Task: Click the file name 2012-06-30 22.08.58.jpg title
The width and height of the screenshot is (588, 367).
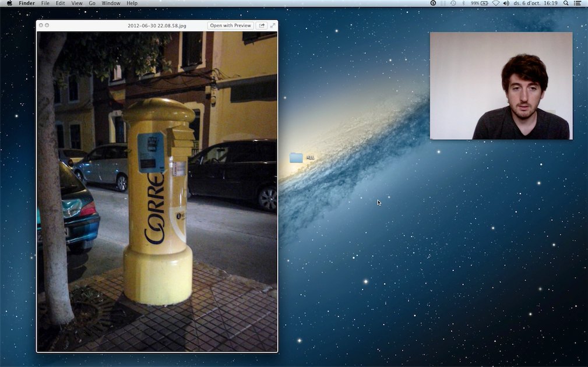Action: pyautogui.click(x=157, y=26)
